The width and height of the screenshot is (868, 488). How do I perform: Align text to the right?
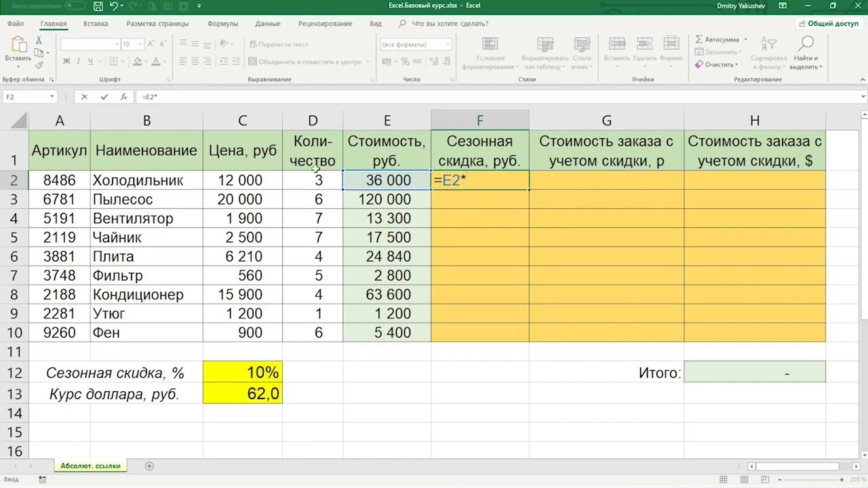pyautogui.click(x=208, y=61)
